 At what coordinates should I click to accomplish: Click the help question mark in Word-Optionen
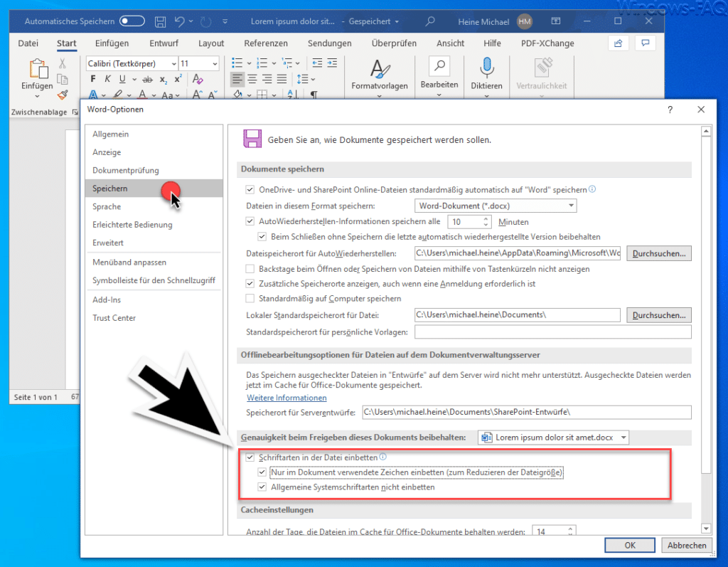tap(670, 110)
